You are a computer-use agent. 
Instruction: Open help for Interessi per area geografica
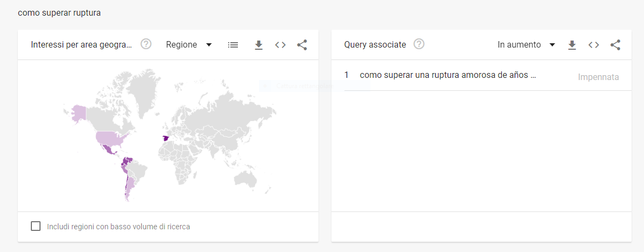point(146,44)
